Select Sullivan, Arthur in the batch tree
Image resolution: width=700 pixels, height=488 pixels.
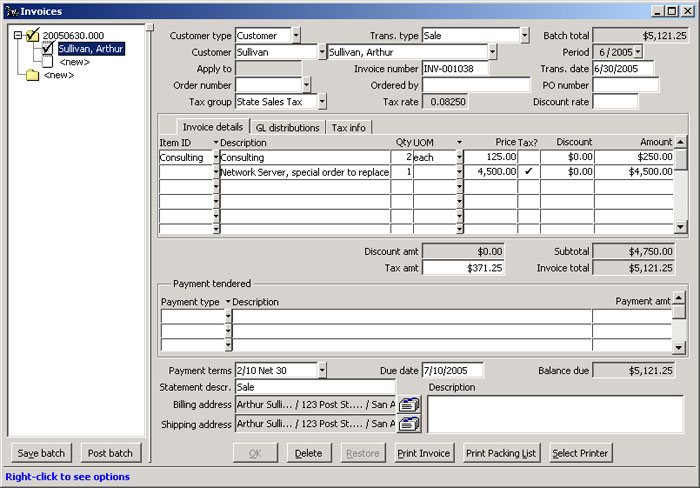pyautogui.click(x=91, y=48)
